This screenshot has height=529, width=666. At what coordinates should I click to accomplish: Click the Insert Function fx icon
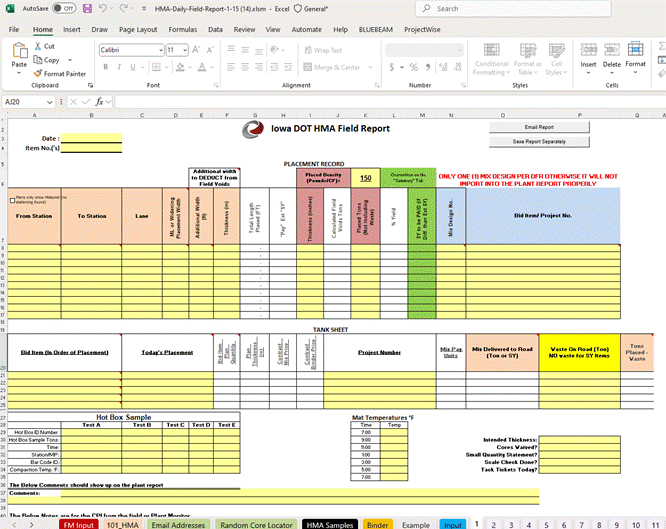click(x=99, y=102)
